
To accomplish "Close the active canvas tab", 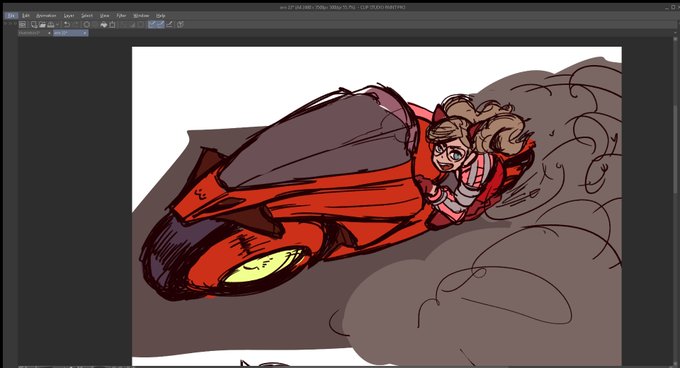I will (x=85, y=33).
